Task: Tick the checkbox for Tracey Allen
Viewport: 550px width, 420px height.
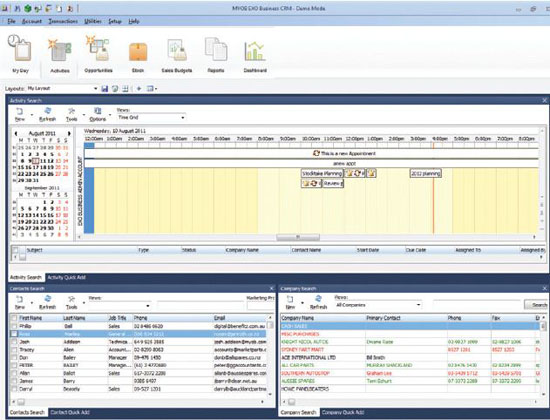Action: click(x=14, y=350)
